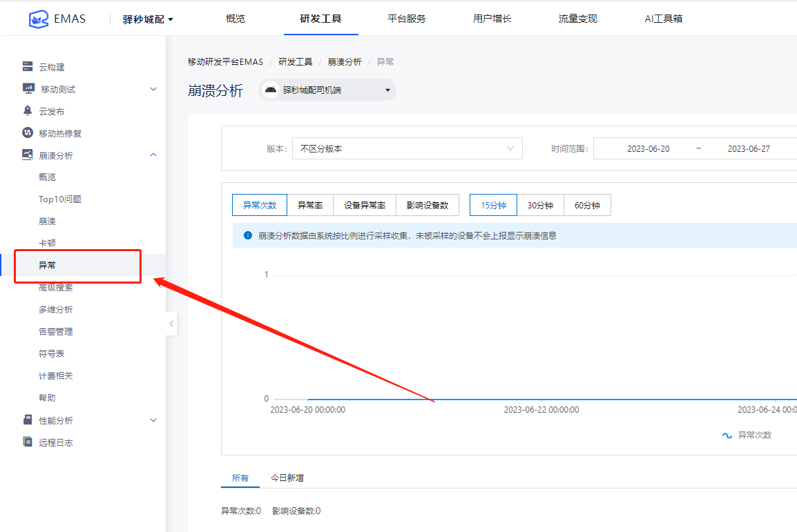Open the 不区分版本 version dropdown
This screenshot has width=797, height=532.
click(x=407, y=149)
